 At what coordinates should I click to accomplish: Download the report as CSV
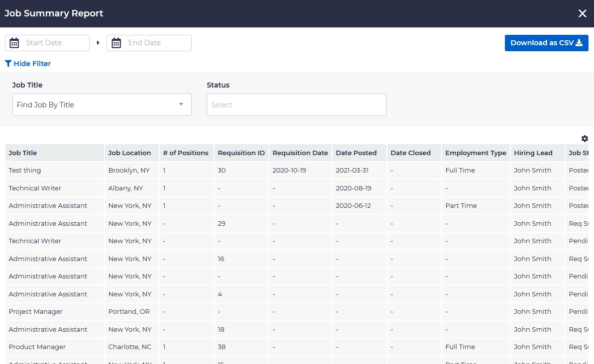(x=546, y=43)
